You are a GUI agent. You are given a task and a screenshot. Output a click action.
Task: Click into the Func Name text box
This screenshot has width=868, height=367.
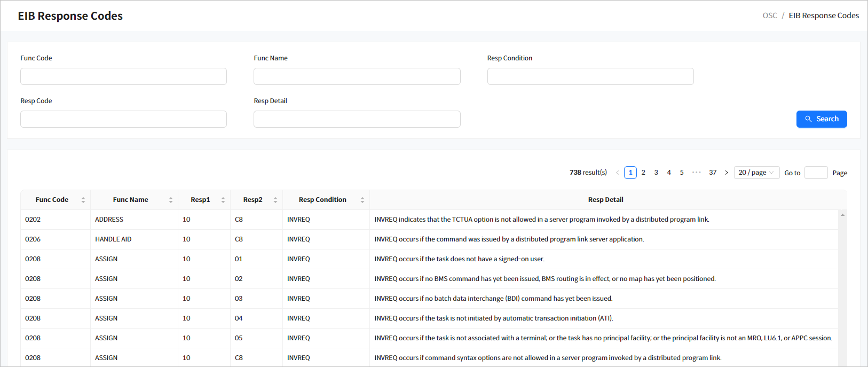click(x=357, y=76)
